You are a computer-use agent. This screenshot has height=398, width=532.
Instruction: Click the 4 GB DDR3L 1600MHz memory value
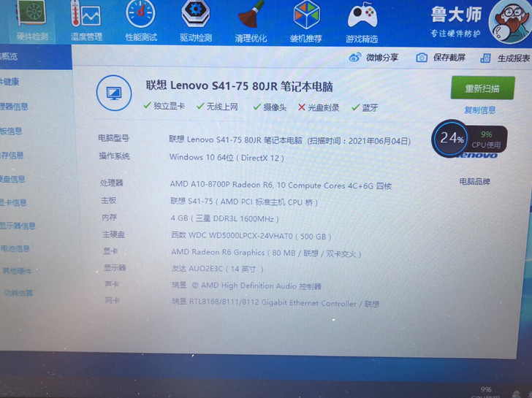pyautogui.click(x=224, y=218)
